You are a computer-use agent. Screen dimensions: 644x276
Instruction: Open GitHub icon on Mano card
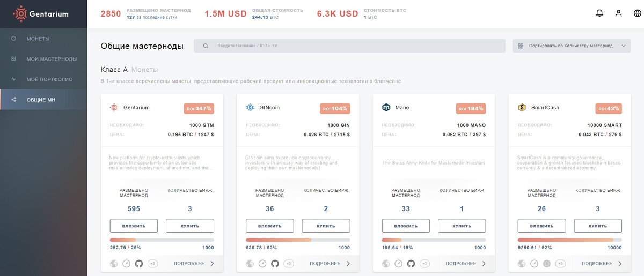pos(411,264)
